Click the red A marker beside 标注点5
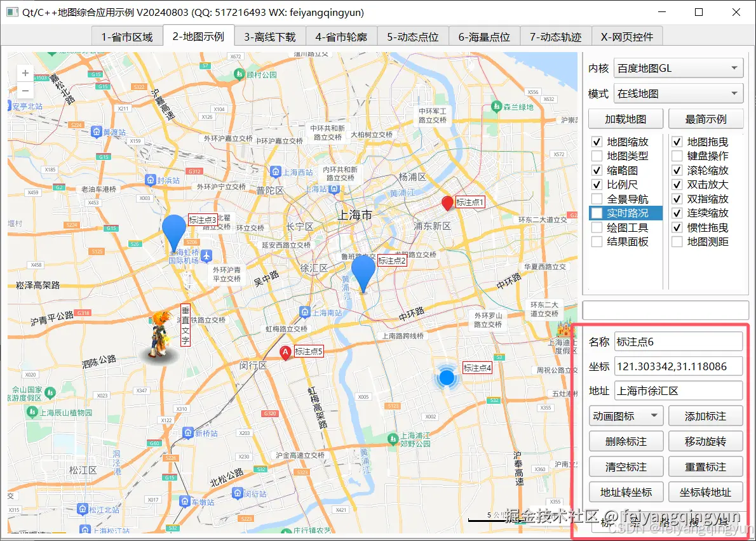This screenshot has width=756, height=541. [x=285, y=353]
